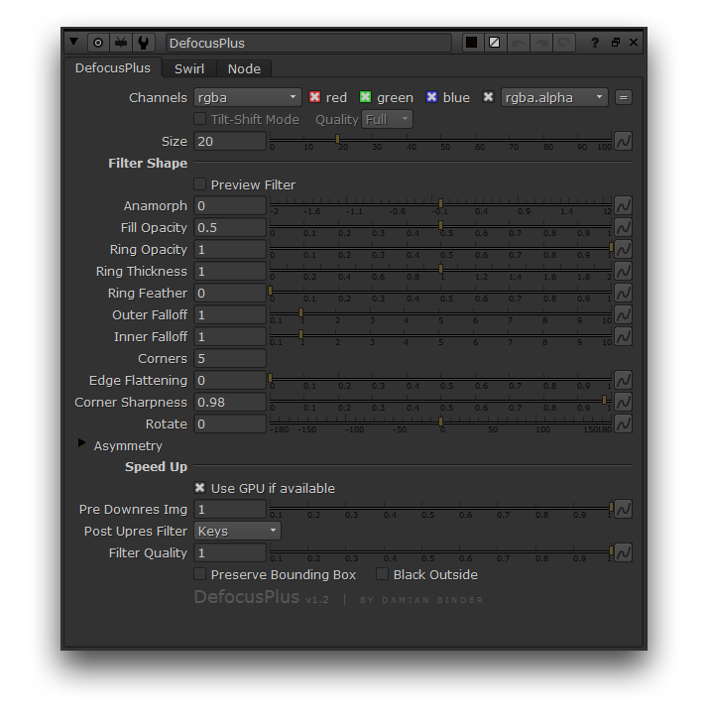Float the panel using the header icon

(615, 43)
